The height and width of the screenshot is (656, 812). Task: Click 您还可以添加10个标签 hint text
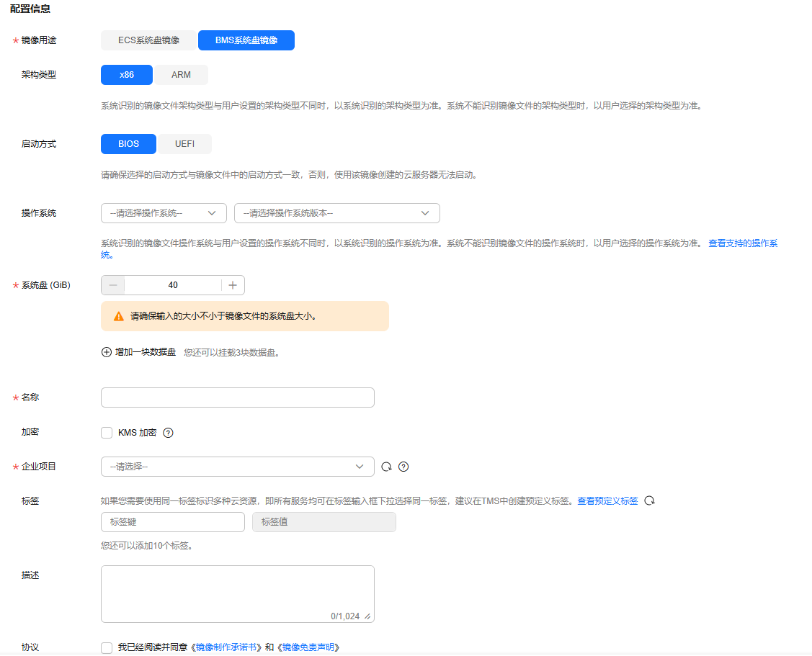coord(146,546)
